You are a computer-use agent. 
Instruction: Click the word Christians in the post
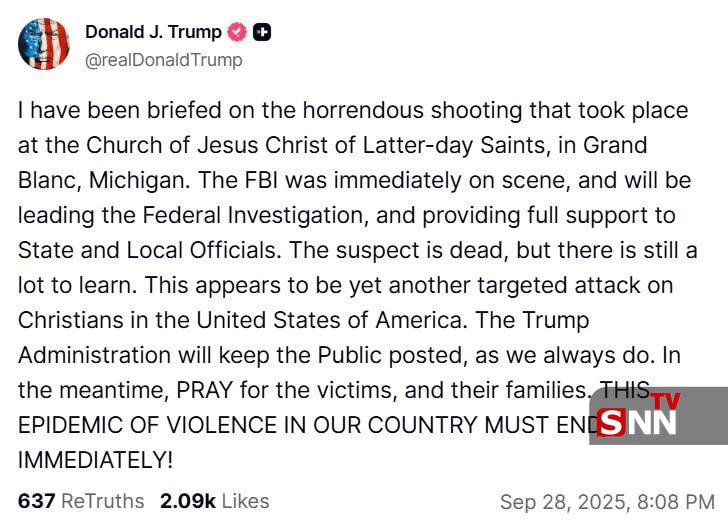coord(65,319)
